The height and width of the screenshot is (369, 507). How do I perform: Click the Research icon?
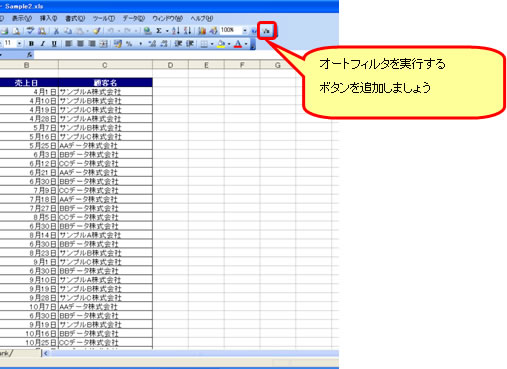42,31
